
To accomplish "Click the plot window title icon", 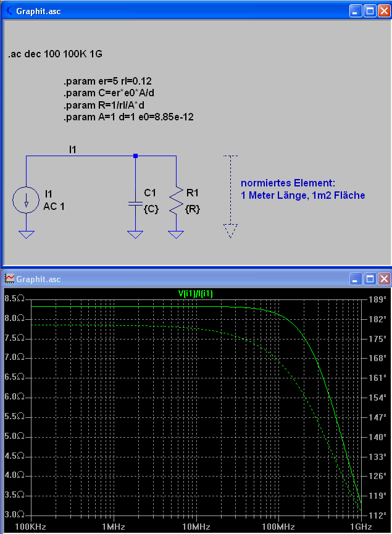I will [x=9, y=279].
